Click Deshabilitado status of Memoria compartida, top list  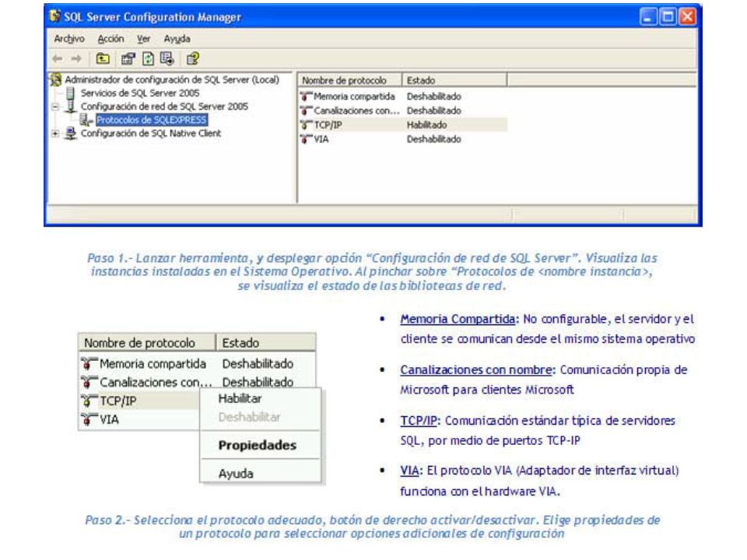[434, 96]
